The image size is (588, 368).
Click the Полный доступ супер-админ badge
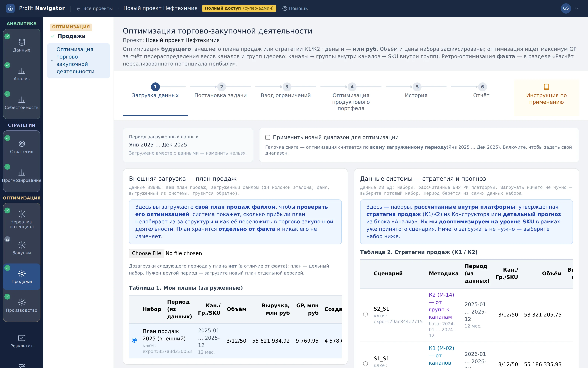pyautogui.click(x=239, y=8)
